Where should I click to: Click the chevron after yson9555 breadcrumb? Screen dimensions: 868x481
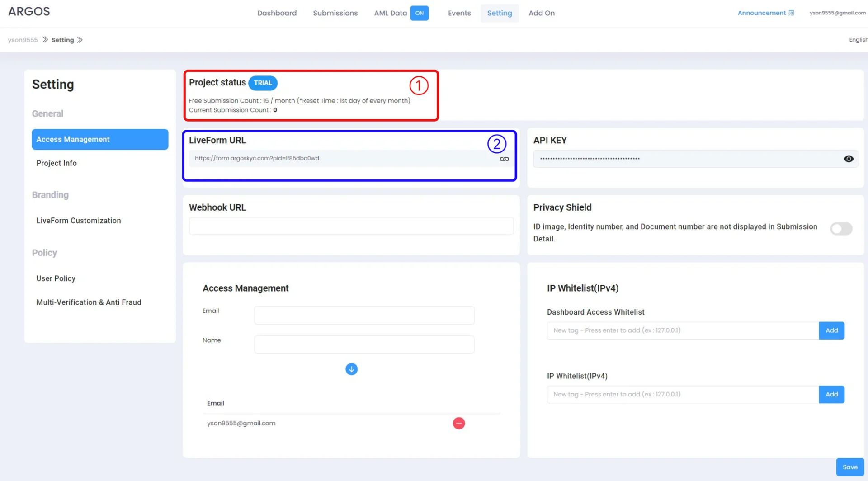(x=45, y=40)
